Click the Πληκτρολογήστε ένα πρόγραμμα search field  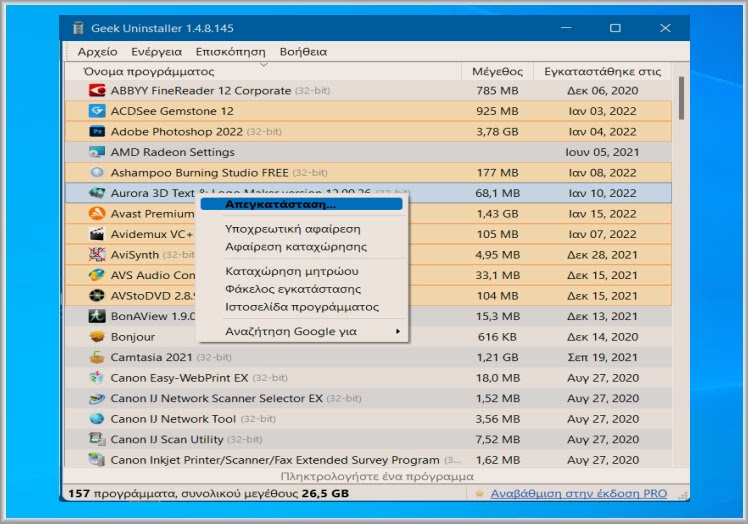pos(376,476)
